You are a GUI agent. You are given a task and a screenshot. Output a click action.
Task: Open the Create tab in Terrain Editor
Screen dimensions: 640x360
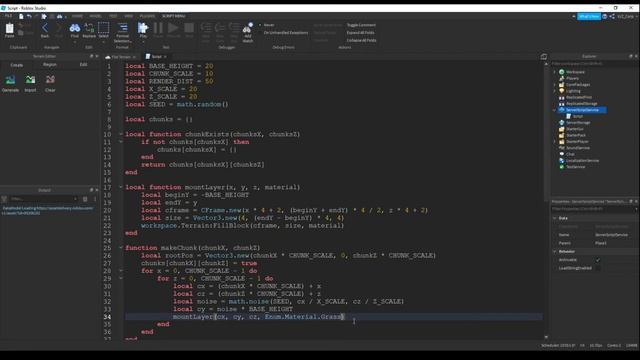coord(17,65)
